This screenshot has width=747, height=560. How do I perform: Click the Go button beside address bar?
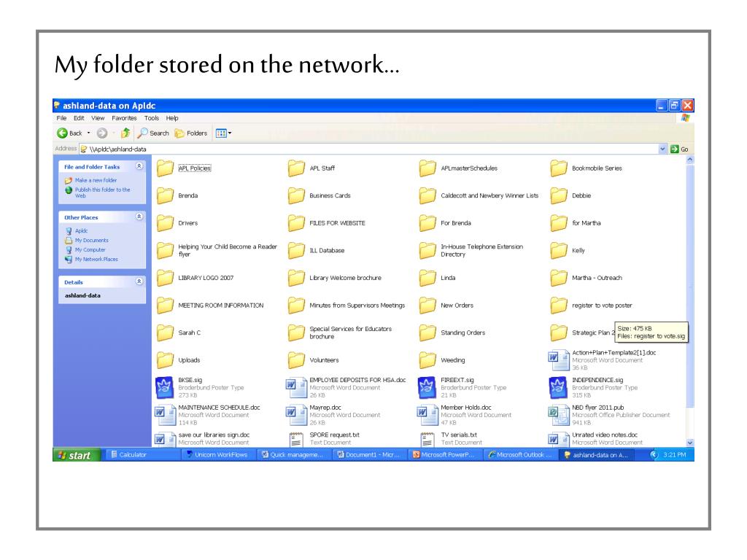[679, 149]
